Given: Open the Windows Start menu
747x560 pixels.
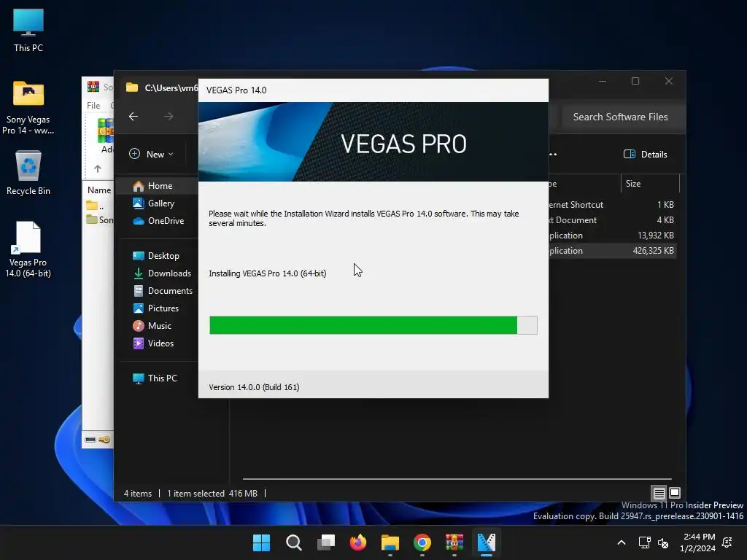Looking at the screenshot, I should pyautogui.click(x=261, y=542).
